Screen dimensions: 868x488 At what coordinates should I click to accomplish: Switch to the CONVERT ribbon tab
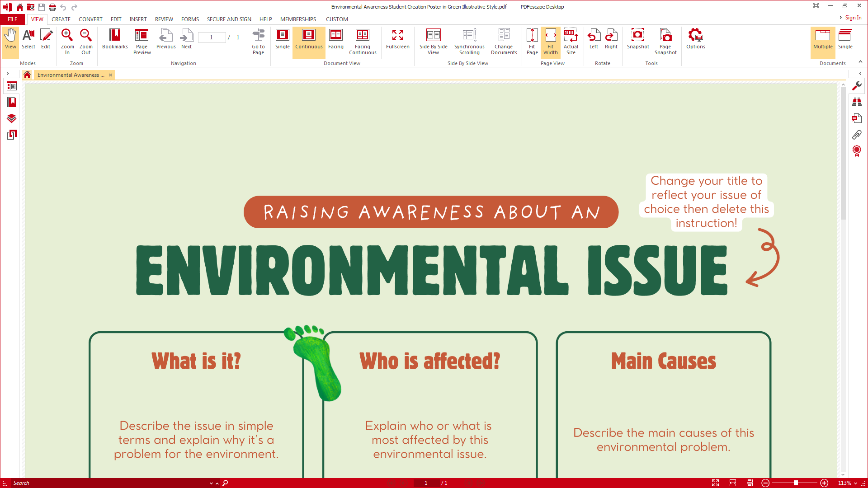pyautogui.click(x=90, y=19)
